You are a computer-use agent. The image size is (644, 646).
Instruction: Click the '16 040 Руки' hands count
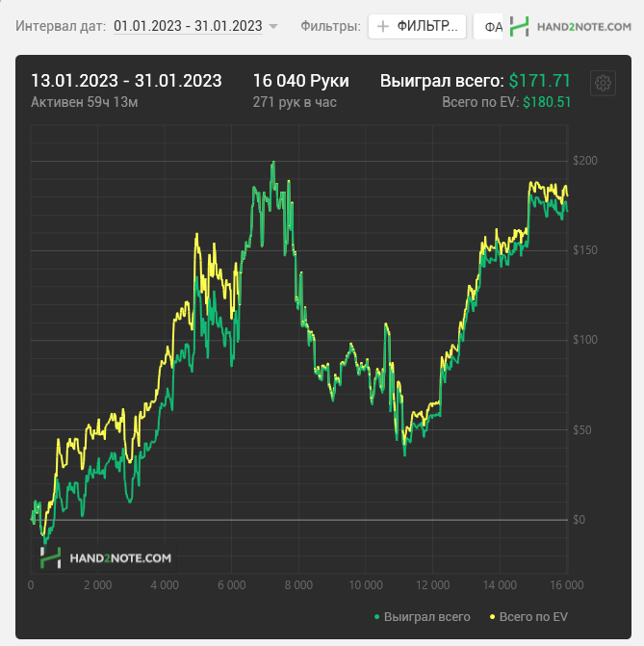click(300, 81)
